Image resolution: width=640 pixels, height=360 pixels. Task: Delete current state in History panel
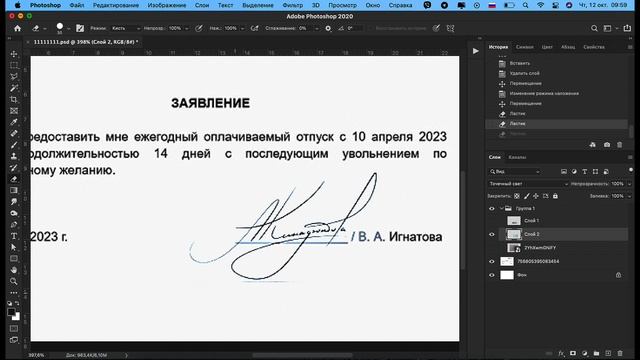click(x=620, y=144)
